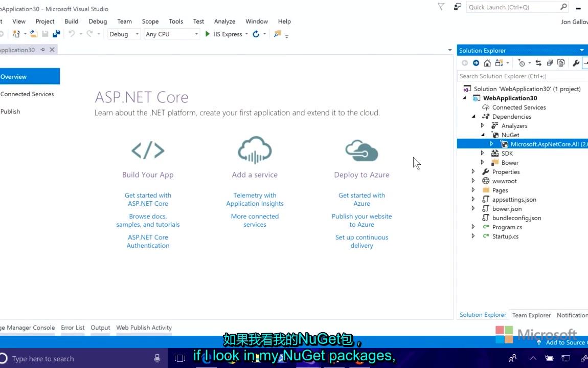Open Solution Explorer Properties with the wrench icon
This screenshot has width=588, height=368.
(576, 62)
